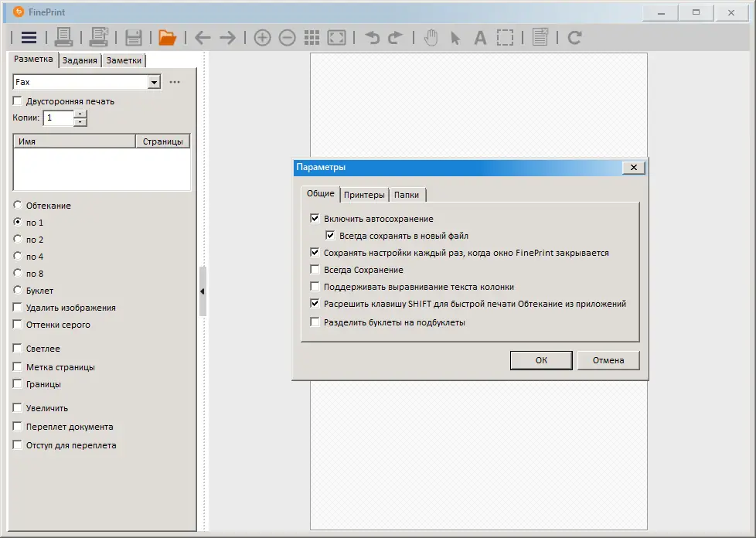
Task: Select the Text A tool
Action: (480, 38)
